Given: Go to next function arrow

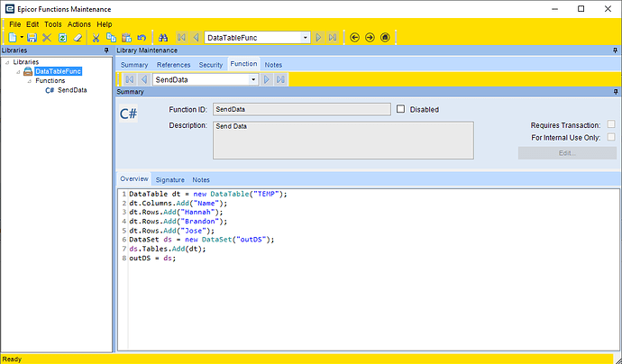Looking at the screenshot, I should (267, 79).
